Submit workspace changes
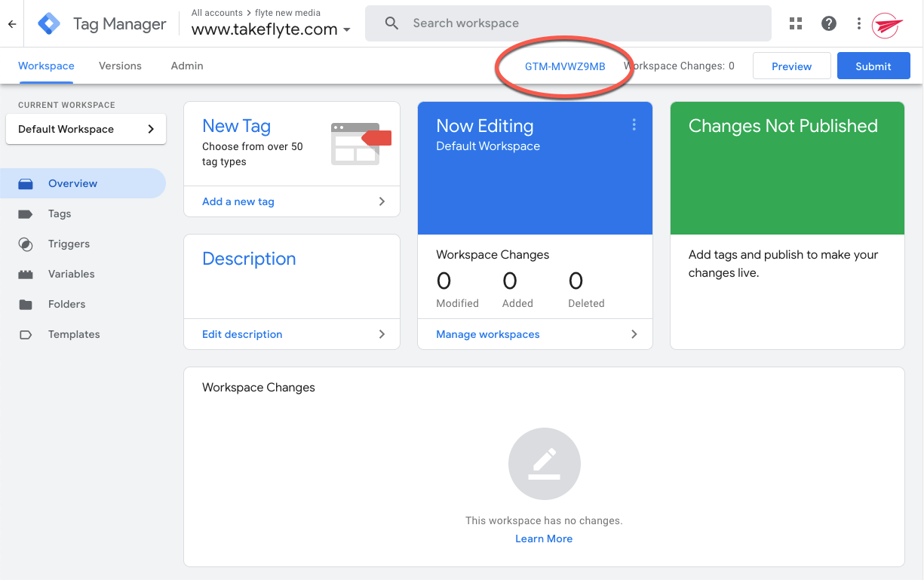The width and height of the screenshot is (924, 580). [x=873, y=66]
